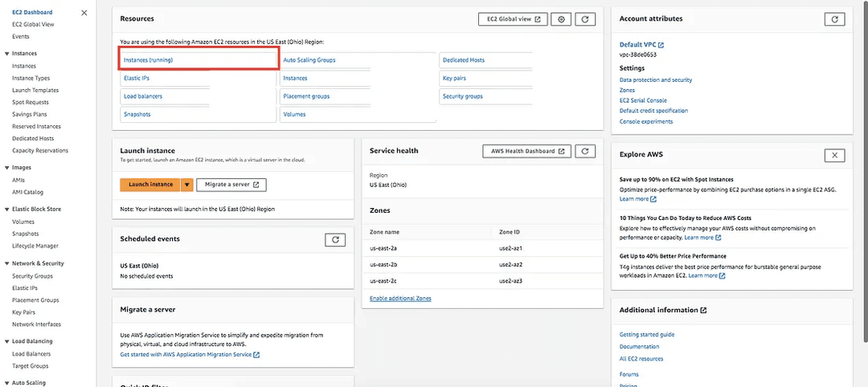Viewport: 868px width, 387px height.
Task: Select EC2 Dashboard in sidebar
Action: click(x=33, y=12)
